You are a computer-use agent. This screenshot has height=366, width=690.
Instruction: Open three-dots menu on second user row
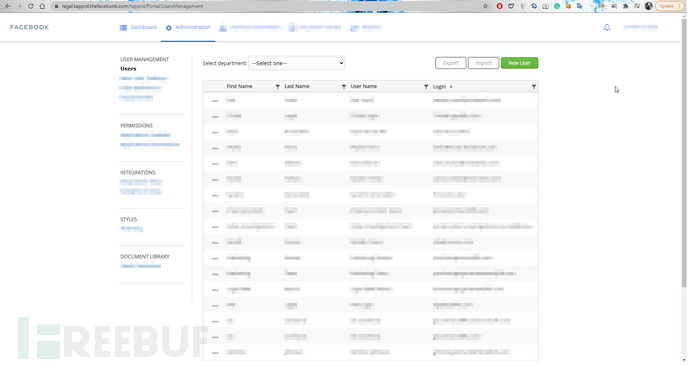pyautogui.click(x=215, y=117)
